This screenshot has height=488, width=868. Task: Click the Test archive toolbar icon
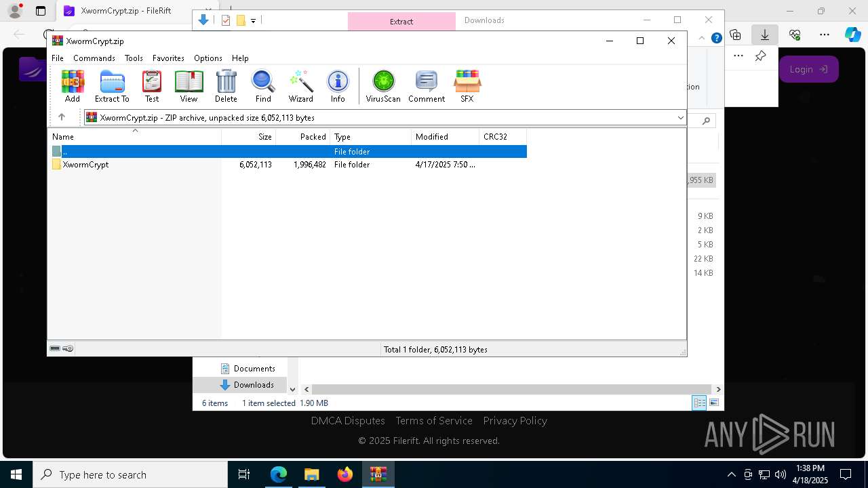coord(152,86)
